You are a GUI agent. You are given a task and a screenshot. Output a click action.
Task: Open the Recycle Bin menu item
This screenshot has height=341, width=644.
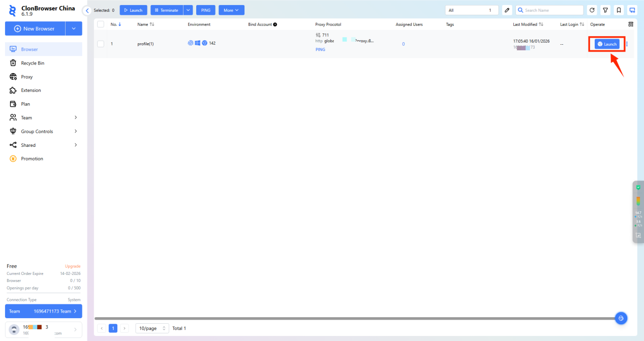(x=33, y=63)
